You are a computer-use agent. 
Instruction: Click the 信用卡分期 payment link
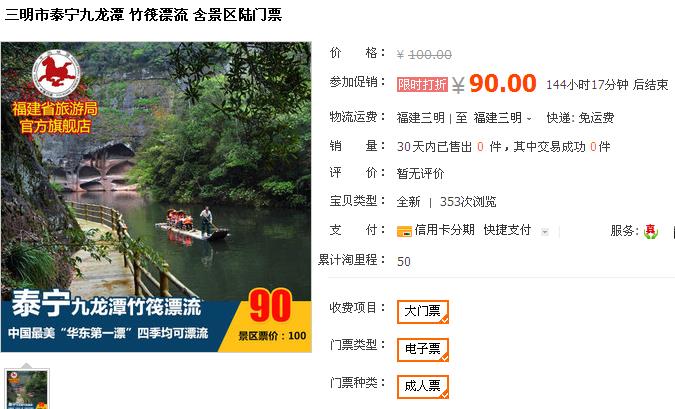[444, 230]
